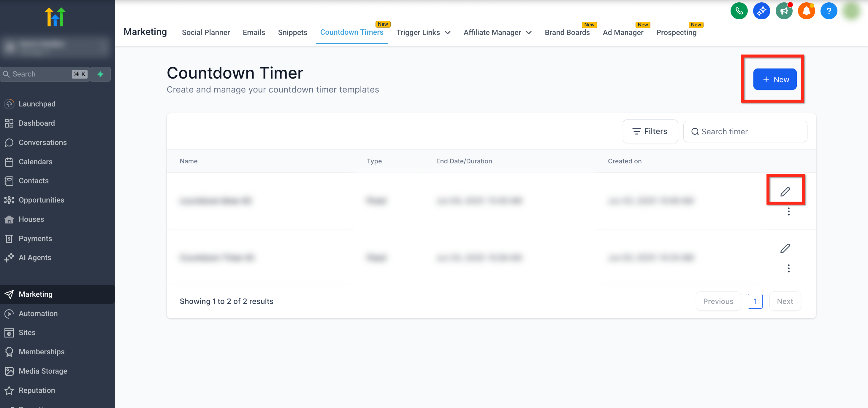Click the blue New timer button
The width and height of the screenshot is (868, 408).
pyautogui.click(x=775, y=79)
